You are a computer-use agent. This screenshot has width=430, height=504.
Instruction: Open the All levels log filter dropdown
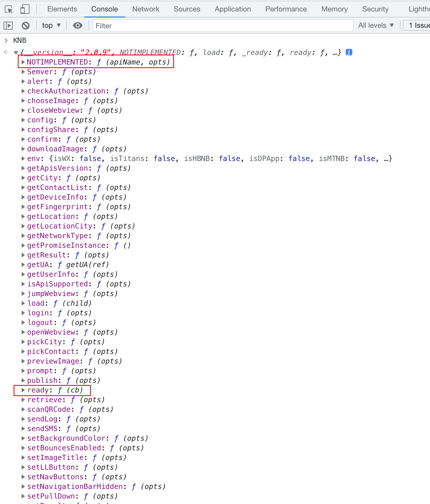376,26
